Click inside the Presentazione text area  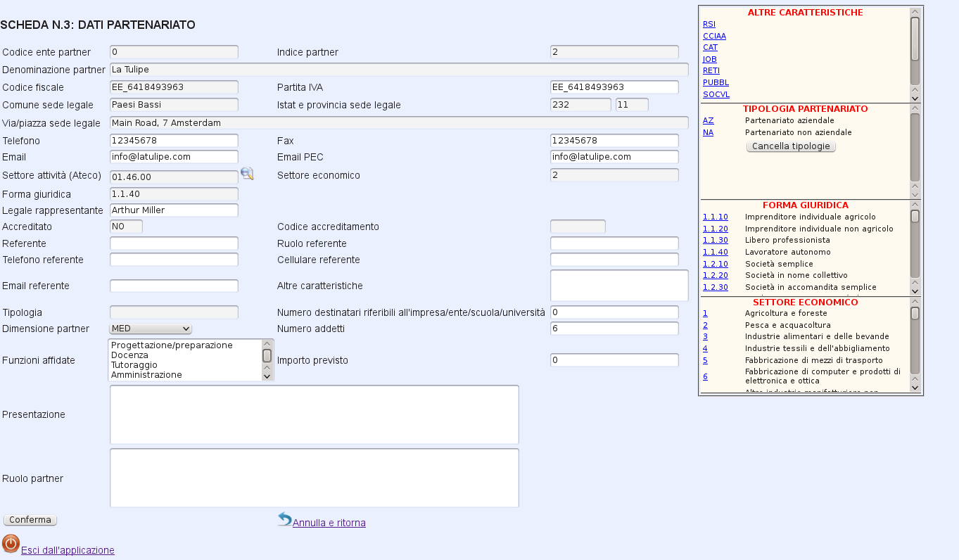315,414
